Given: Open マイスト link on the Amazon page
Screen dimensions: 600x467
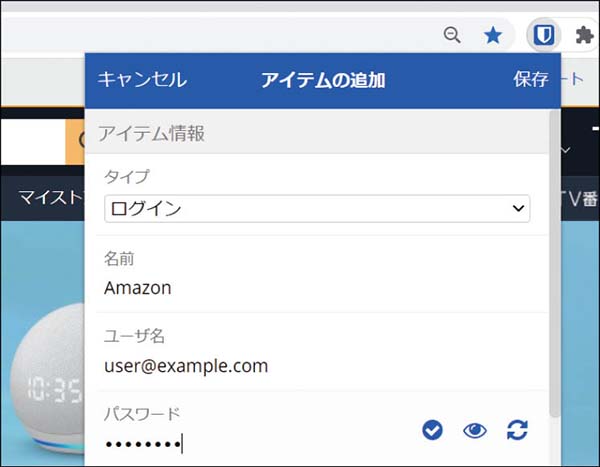Looking at the screenshot, I should point(51,198).
